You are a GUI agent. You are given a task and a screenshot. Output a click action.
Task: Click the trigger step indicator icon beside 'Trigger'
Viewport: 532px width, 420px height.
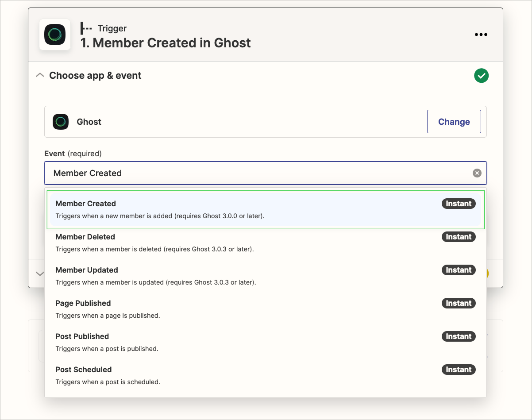point(85,28)
